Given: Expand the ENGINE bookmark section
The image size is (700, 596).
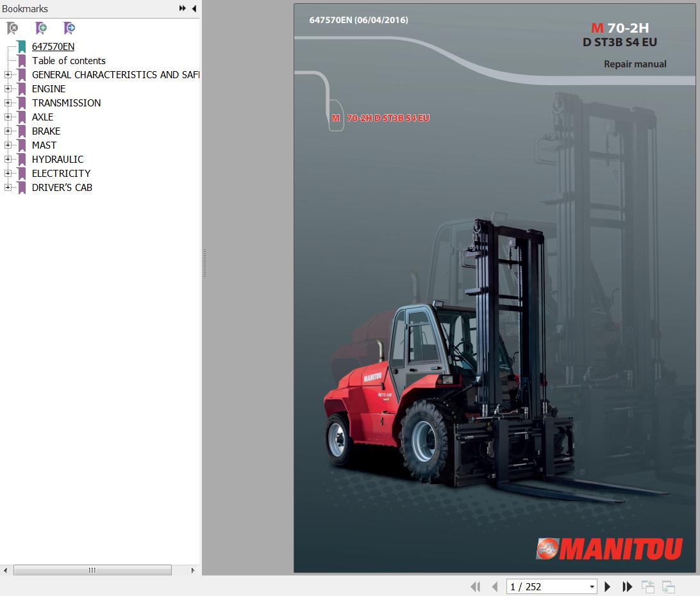Looking at the screenshot, I should [x=8, y=89].
